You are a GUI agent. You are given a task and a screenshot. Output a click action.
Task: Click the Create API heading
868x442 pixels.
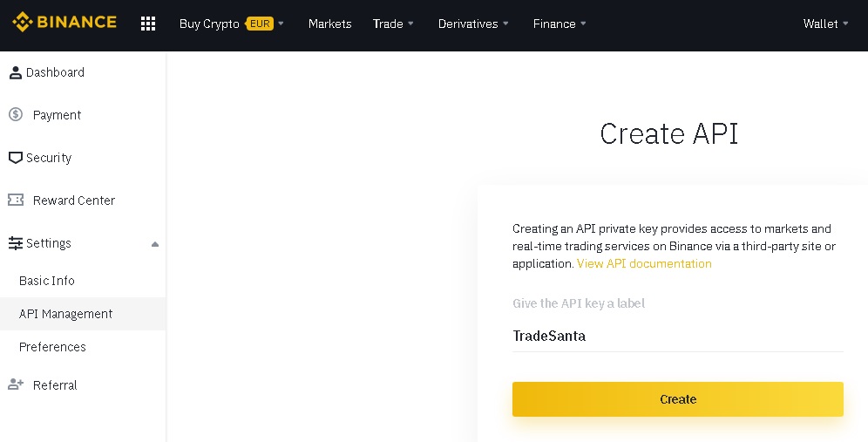pos(668,133)
